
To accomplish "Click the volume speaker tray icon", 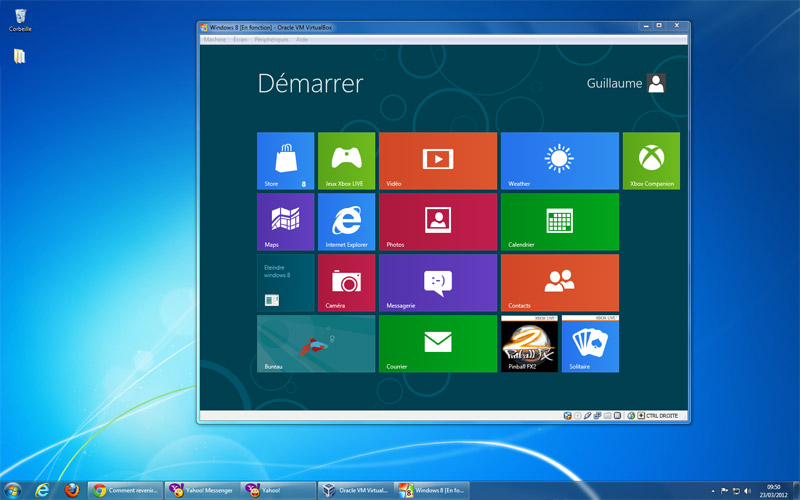I will pos(747,491).
